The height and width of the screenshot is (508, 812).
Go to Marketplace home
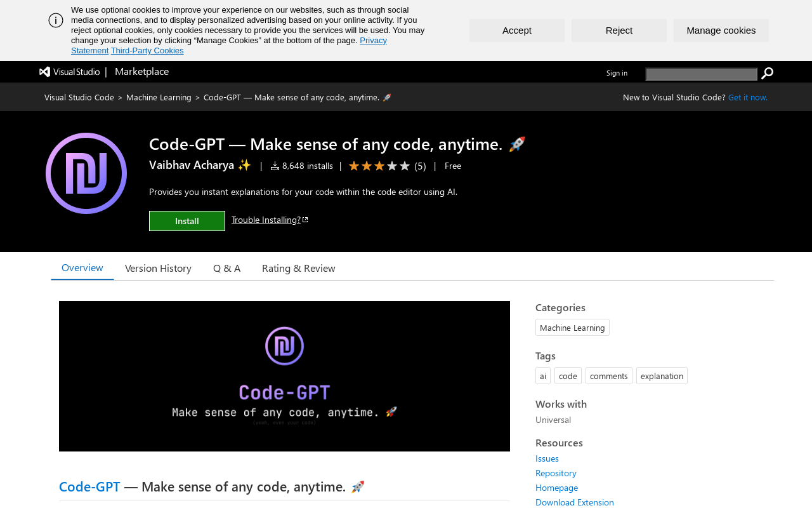point(142,72)
